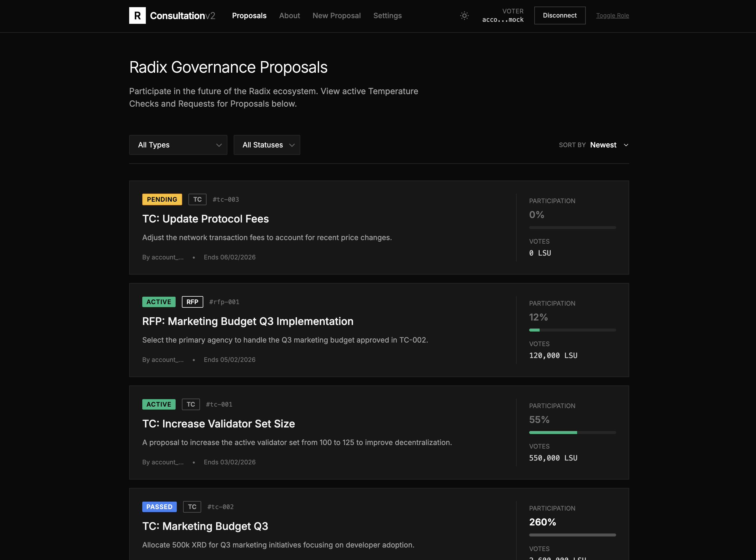Viewport: 756px width, 560px height.
Task: Toggle the light theme sun icon
Action: pyautogui.click(x=464, y=15)
